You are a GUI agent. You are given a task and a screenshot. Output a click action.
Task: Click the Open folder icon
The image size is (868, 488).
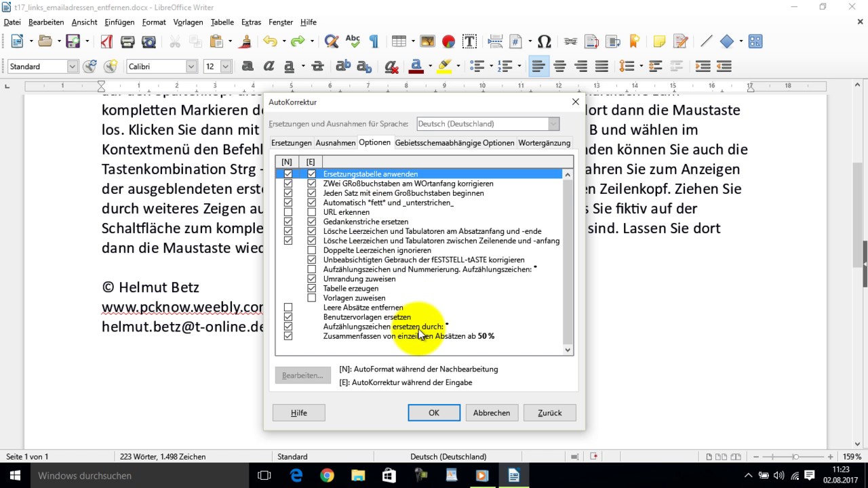pos(45,41)
